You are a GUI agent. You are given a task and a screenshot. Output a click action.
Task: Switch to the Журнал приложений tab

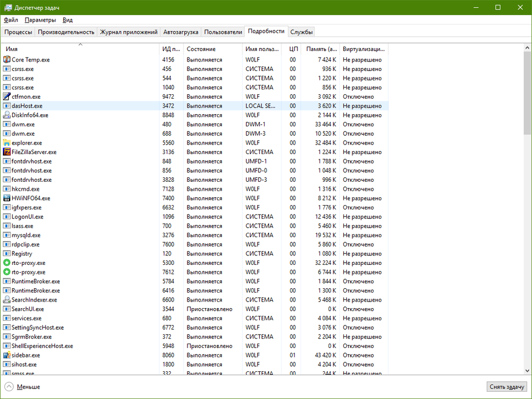point(129,32)
